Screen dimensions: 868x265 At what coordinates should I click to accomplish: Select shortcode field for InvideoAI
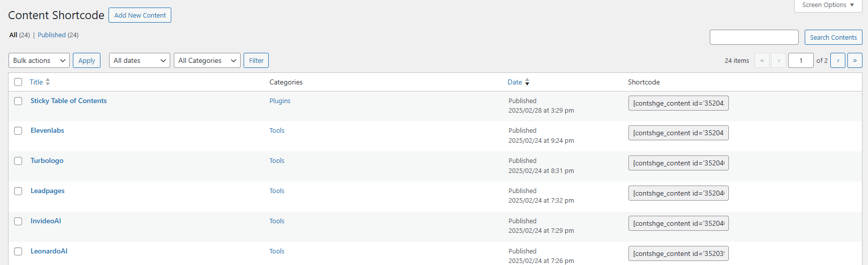tap(678, 223)
